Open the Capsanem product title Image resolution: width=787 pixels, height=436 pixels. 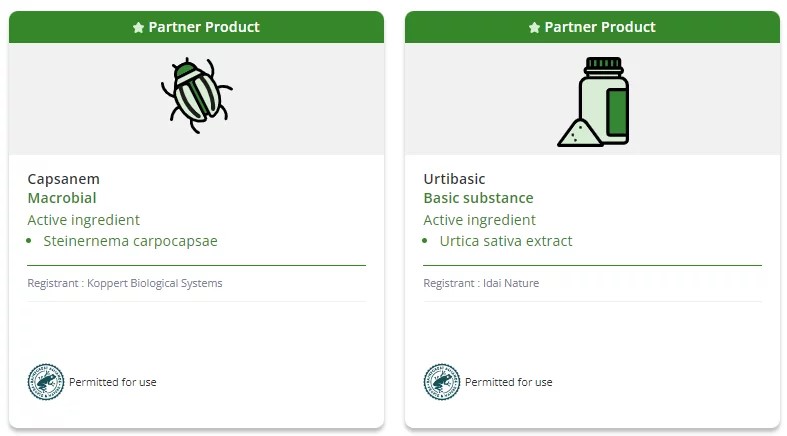click(x=64, y=179)
